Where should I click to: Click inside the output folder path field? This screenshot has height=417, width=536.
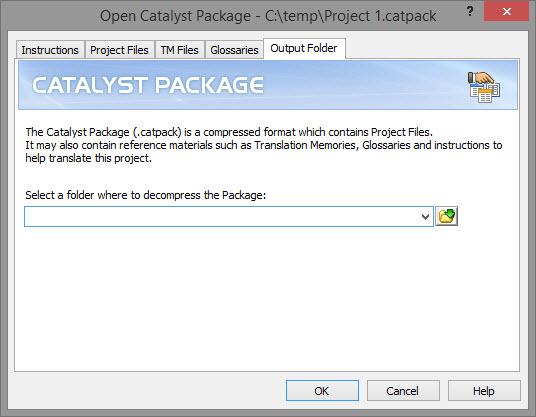[x=222, y=216]
